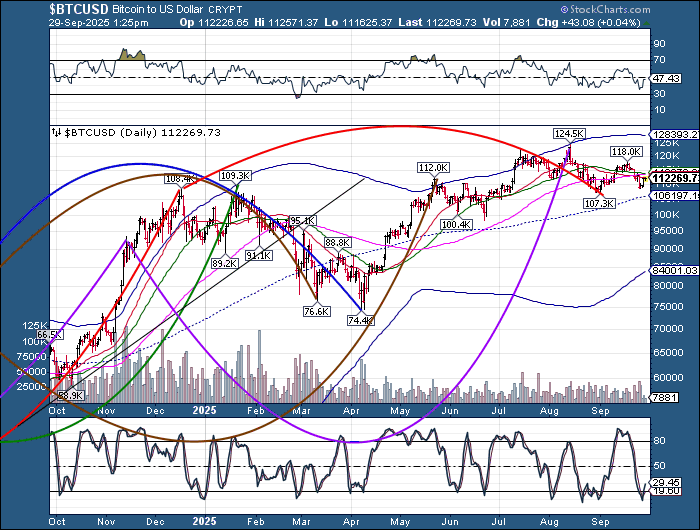This screenshot has height=530, width=700.
Task: Click the 74.4K low price label
Action: 360,321
